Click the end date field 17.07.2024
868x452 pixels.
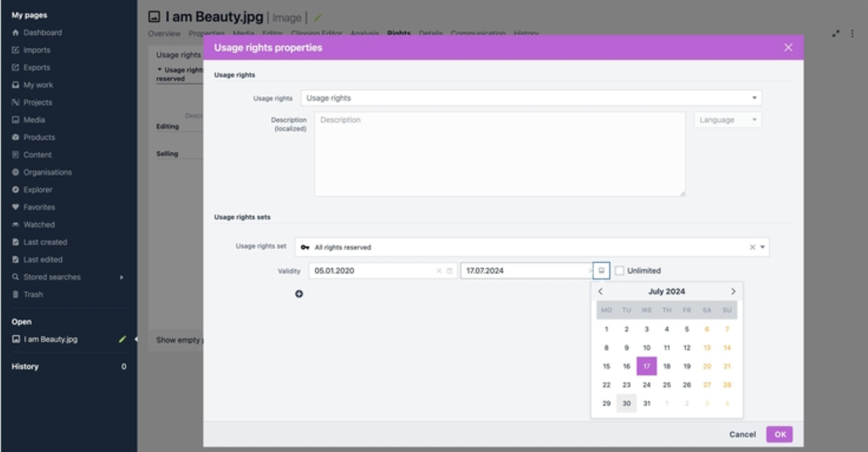tap(527, 271)
